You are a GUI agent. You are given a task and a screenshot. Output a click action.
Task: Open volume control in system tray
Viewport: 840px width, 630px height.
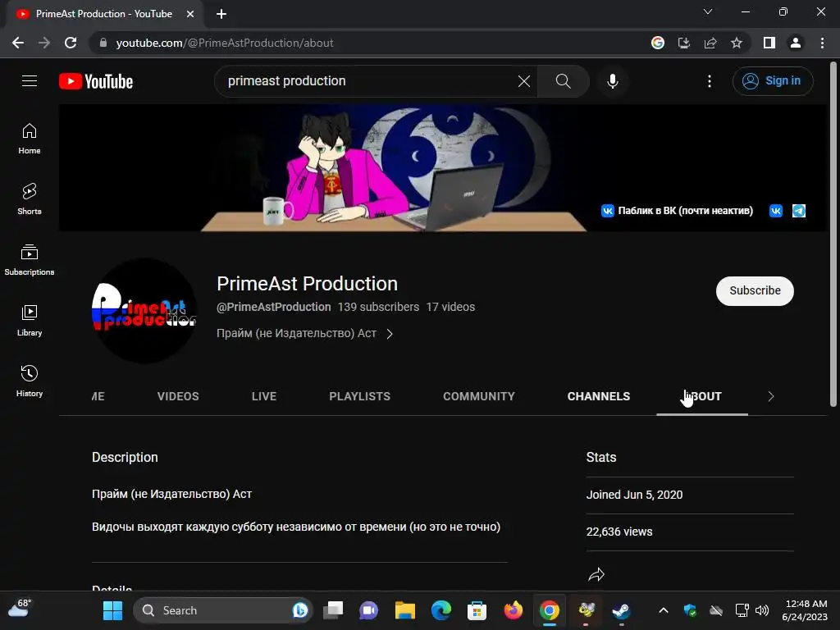coord(762,610)
